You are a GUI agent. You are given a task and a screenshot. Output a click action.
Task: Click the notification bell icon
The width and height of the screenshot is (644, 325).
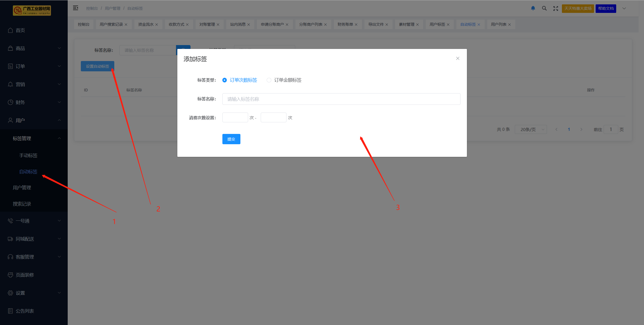pyautogui.click(x=533, y=8)
